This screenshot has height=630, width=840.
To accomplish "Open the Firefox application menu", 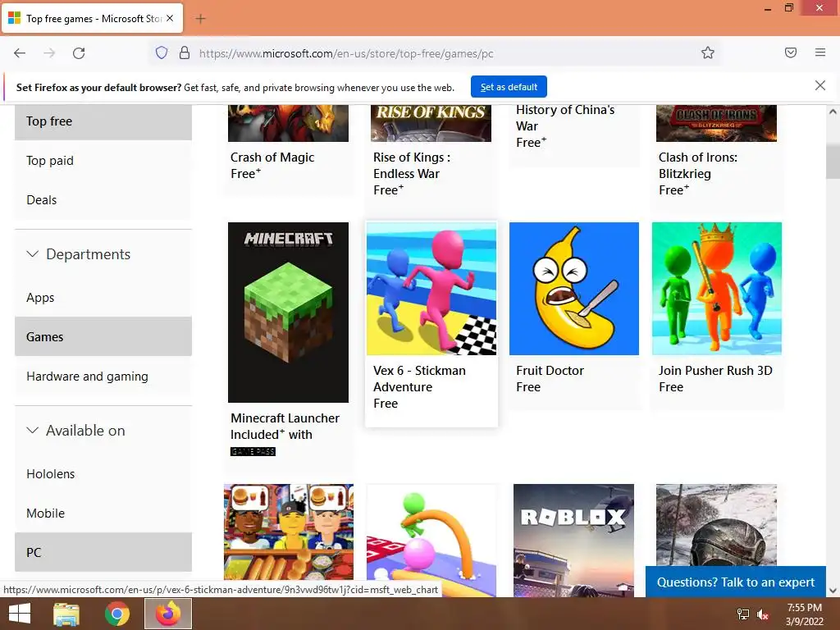I will coord(820,52).
